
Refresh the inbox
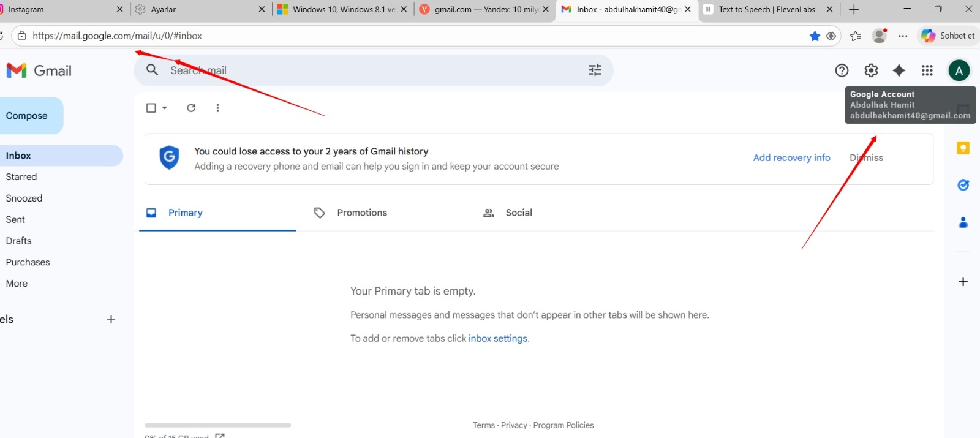191,108
